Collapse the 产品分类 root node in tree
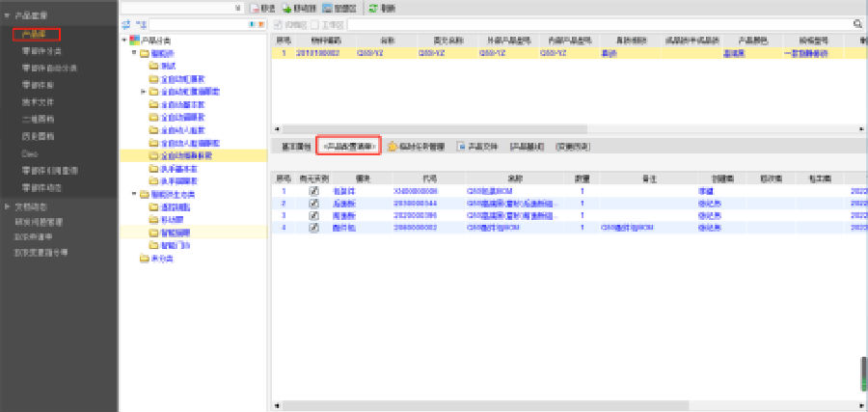This screenshot has width=868, height=412. [x=124, y=40]
